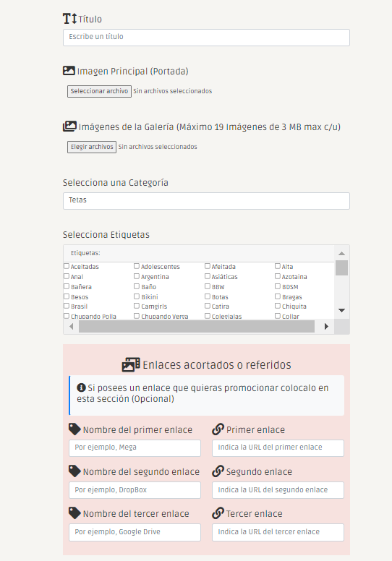Click the Elegir archivos button for gallery images
392x561 pixels.
click(x=92, y=147)
